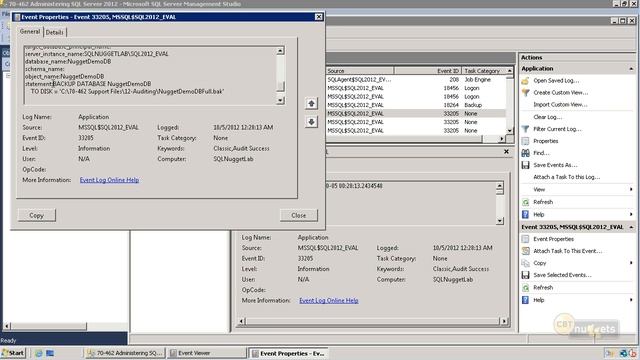Collapse the Application section in the Actions pane
The image size is (640, 360).
tap(631, 69)
